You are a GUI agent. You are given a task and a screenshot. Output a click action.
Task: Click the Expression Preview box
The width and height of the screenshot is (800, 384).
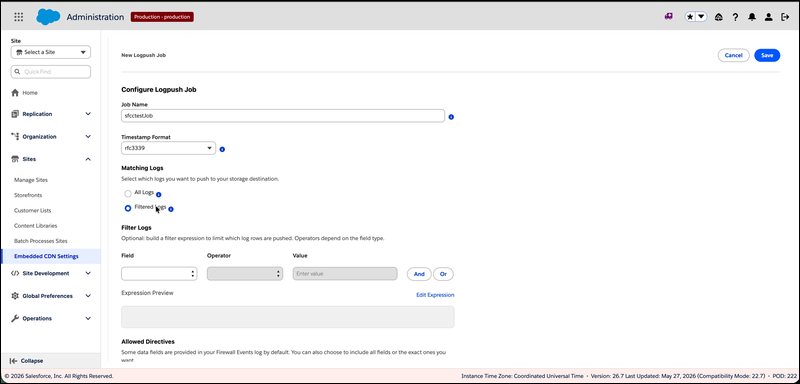[288, 317]
